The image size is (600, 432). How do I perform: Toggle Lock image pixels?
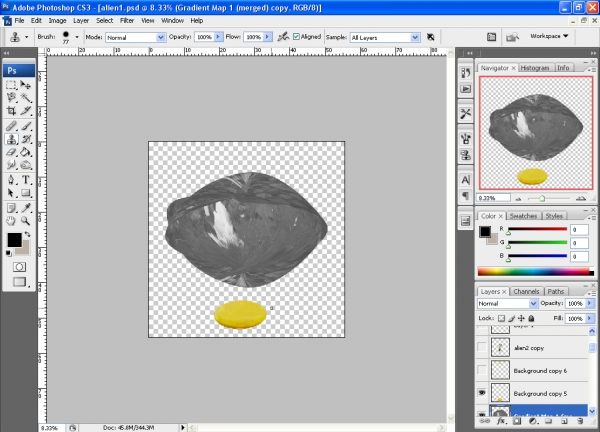tap(511, 318)
